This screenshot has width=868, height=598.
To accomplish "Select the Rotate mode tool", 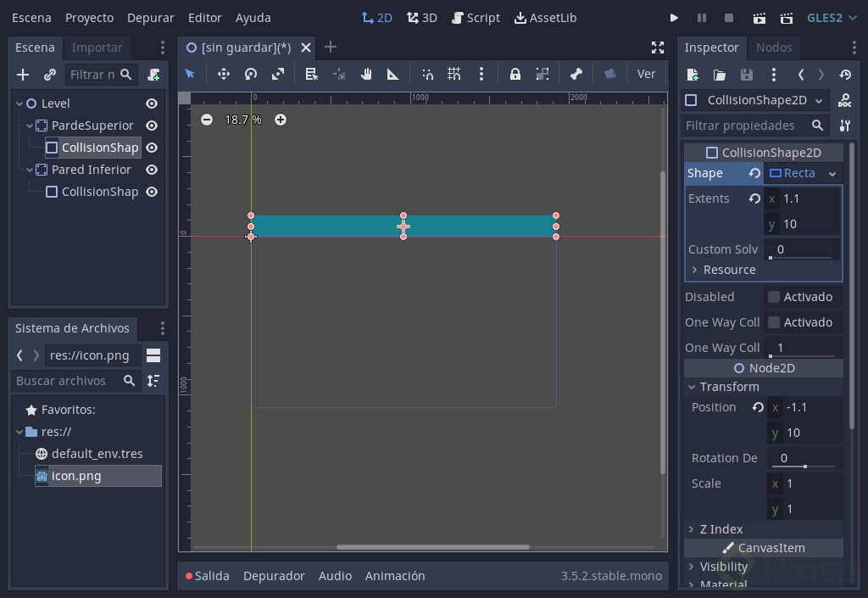I will pos(251,75).
